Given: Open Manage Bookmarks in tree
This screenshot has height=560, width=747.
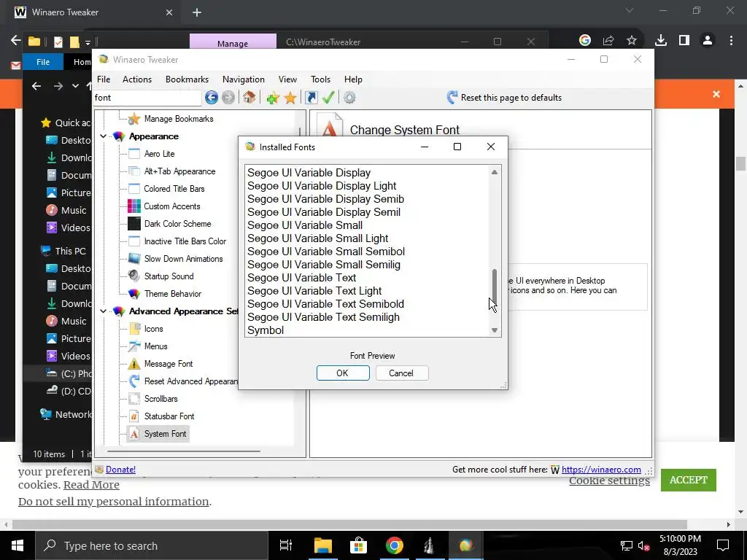Looking at the screenshot, I should click(179, 119).
